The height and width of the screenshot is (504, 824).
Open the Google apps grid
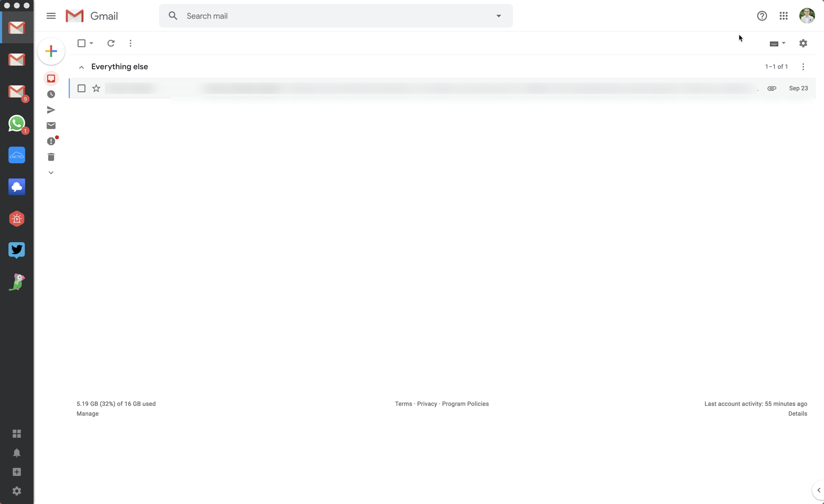click(x=783, y=16)
